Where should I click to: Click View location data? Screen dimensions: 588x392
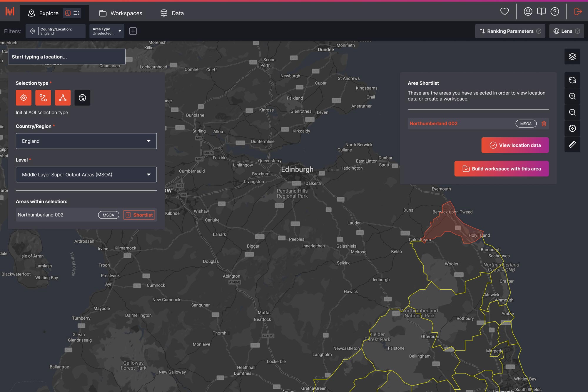pyautogui.click(x=515, y=145)
